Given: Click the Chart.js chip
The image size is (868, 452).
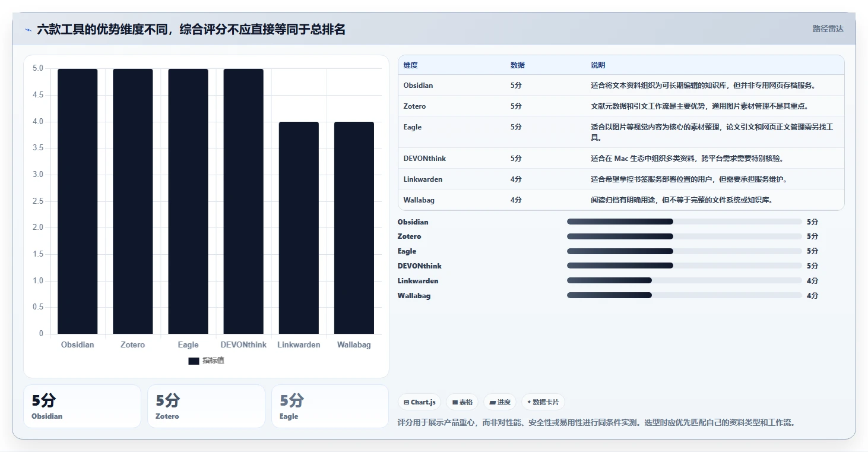Looking at the screenshot, I should (x=419, y=402).
